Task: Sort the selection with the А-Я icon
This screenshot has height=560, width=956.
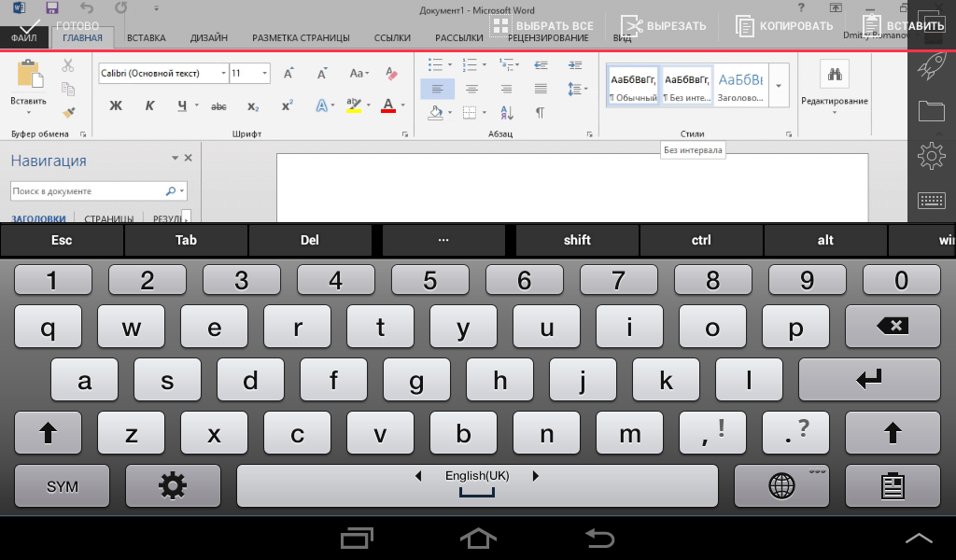Action: click(x=507, y=113)
